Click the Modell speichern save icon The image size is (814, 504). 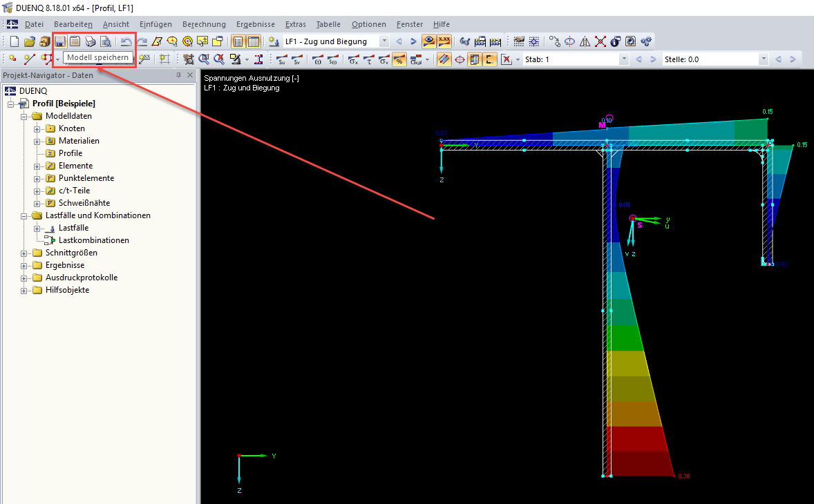(60, 41)
